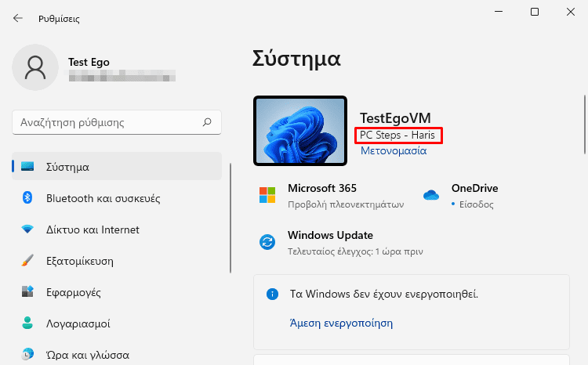
Task: Click the PC Steps - Haris text
Action: click(397, 135)
